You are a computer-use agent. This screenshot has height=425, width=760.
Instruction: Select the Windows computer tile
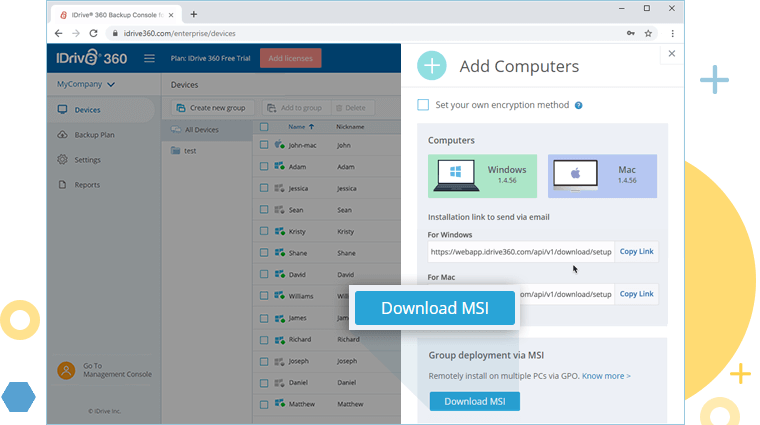coord(482,176)
